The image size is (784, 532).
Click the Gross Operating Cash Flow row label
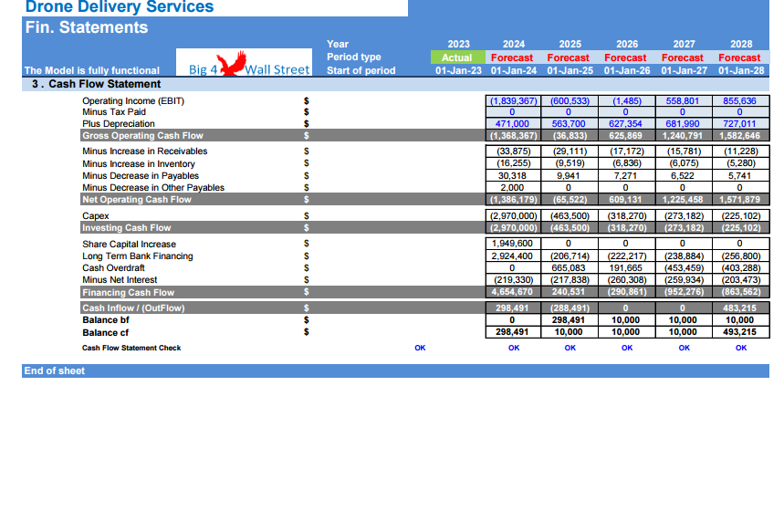[x=143, y=135]
